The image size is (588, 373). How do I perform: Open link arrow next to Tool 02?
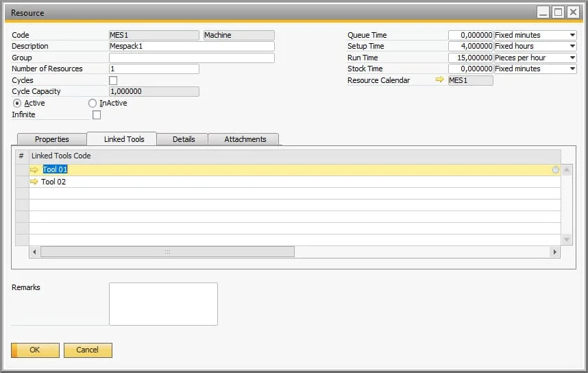pos(34,182)
